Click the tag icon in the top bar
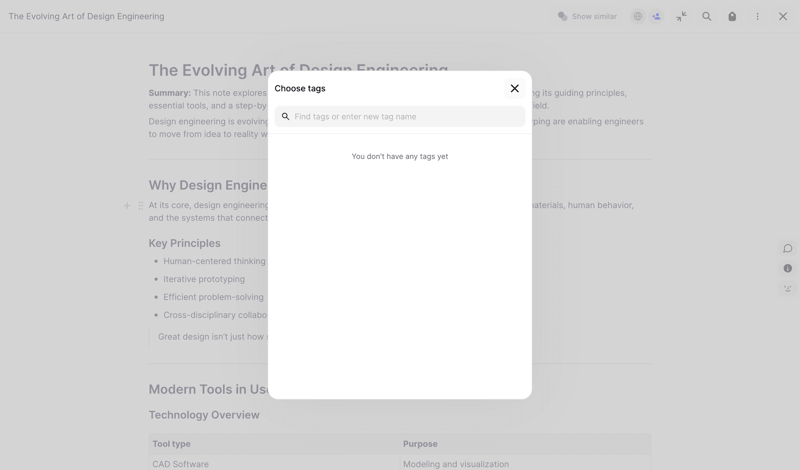Viewport: 800px width, 470px height. click(x=732, y=17)
